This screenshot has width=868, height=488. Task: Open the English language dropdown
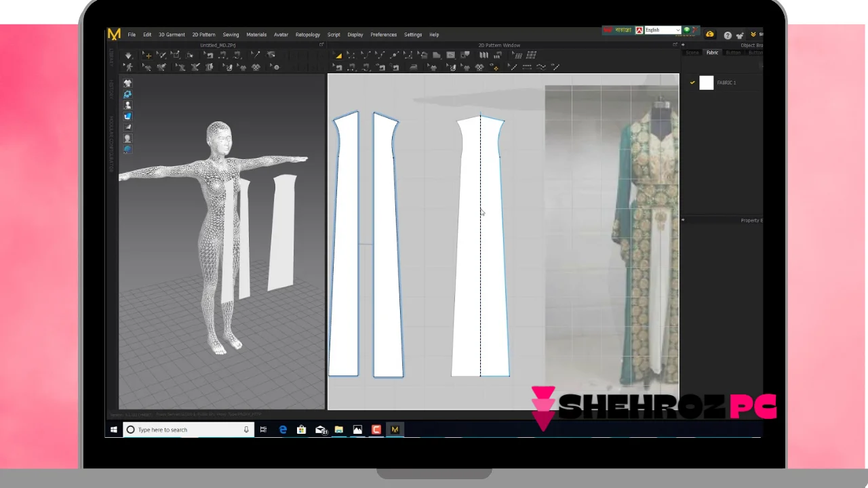pyautogui.click(x=662, y=30)
